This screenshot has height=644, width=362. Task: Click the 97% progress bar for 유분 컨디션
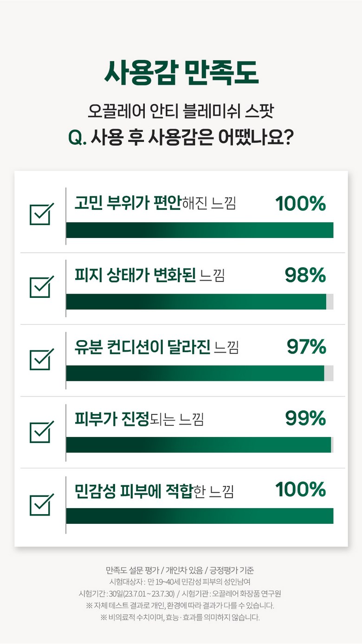pyautogui.click(x=200, y=373)
